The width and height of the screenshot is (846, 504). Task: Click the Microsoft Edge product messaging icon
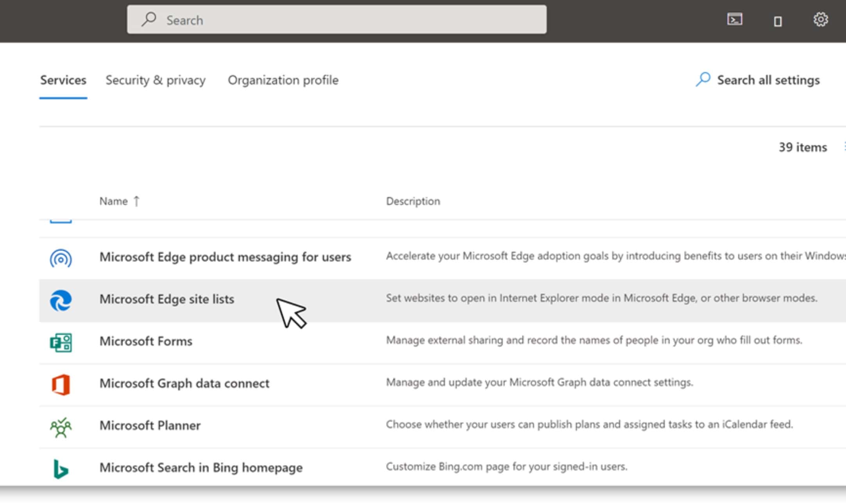pyautogui.click(x=60, y=257)
